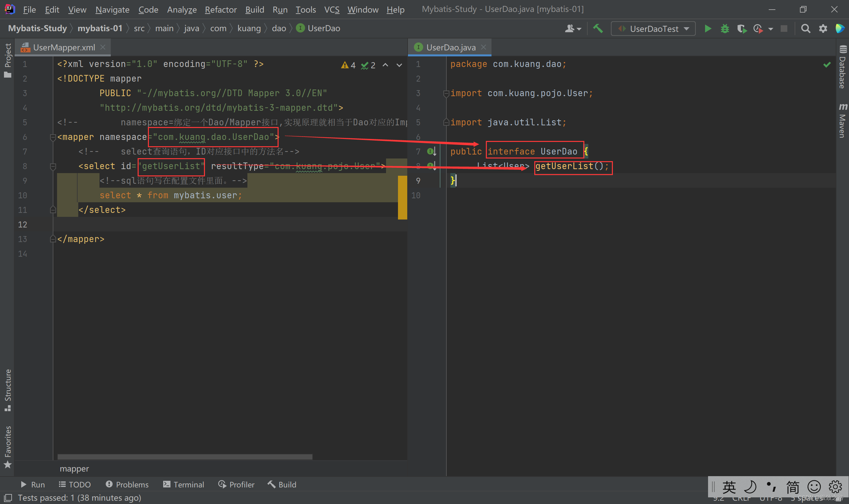Screen dimensions: 849x504
Task: Open IME emoji smiley icon
Action: pyautogui.click(x=814, y=487)
